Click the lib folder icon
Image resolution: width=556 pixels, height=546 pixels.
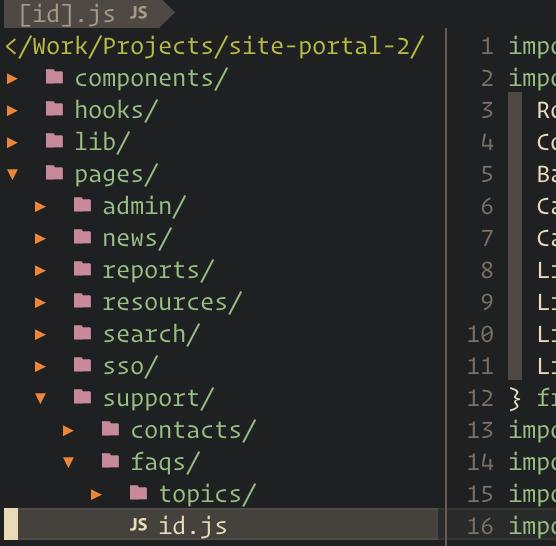(x=55, y=141)
